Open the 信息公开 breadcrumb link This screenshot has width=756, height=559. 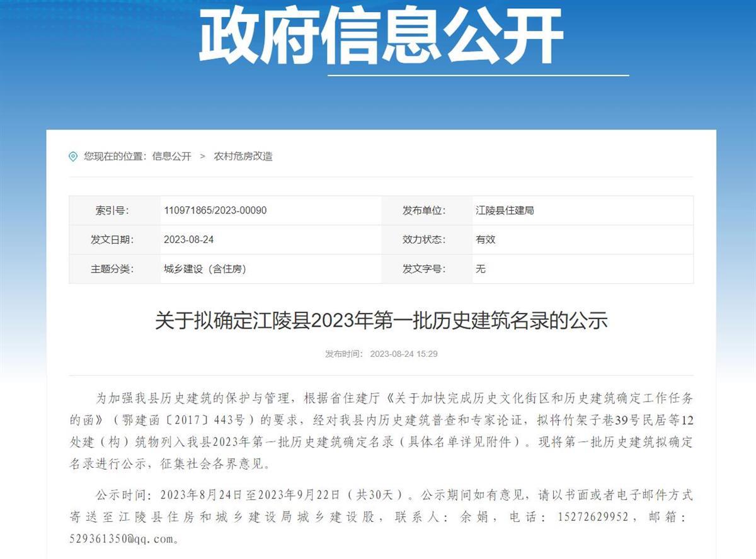(171, 156)
